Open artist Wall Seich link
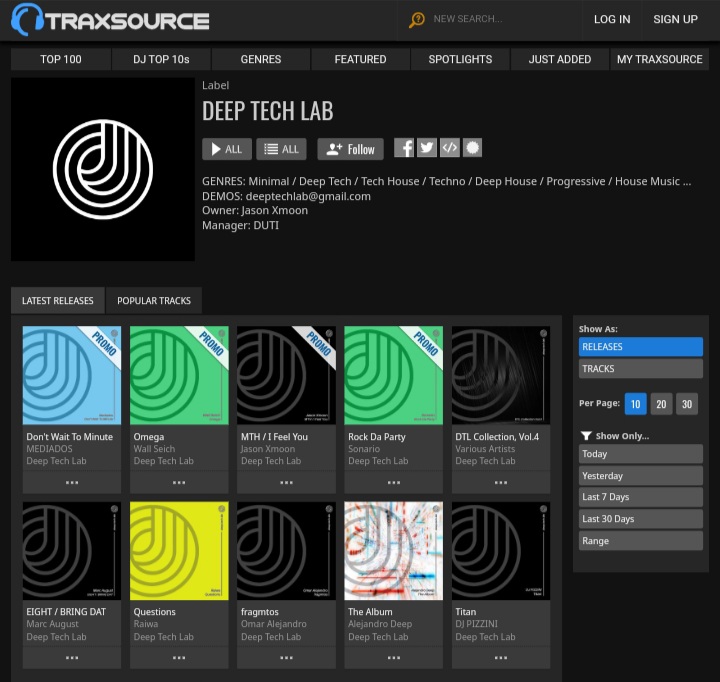The height and width of the screenshot is (682, 720). tap(154, 449)
